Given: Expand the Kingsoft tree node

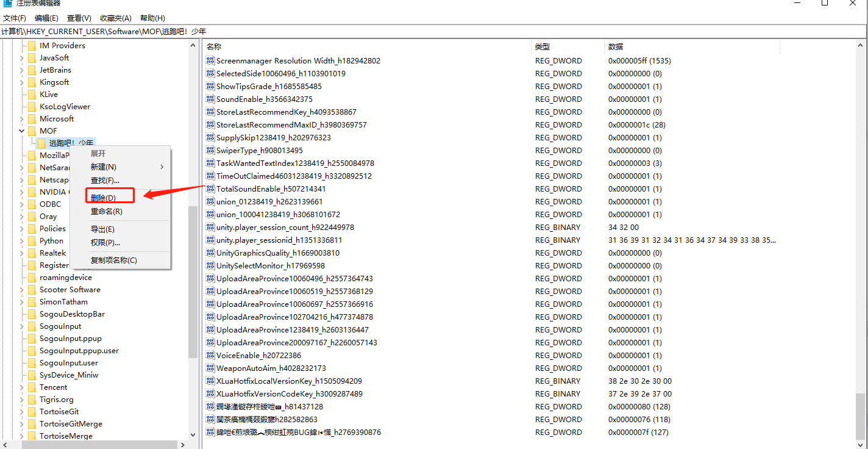Looking at the screenshot, I should click(x=22, y=82).
